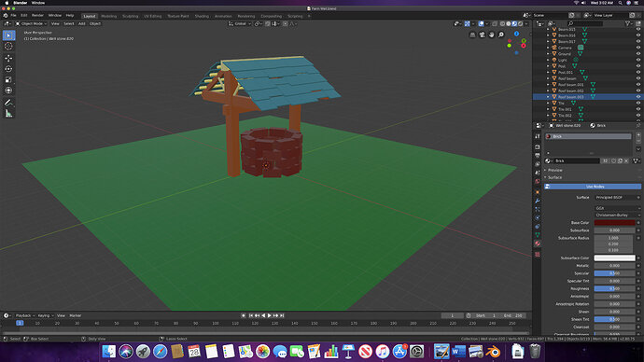Screen dimensions: 644x362
Task: Open Microsoft Word from the dock
Action: 459,352
